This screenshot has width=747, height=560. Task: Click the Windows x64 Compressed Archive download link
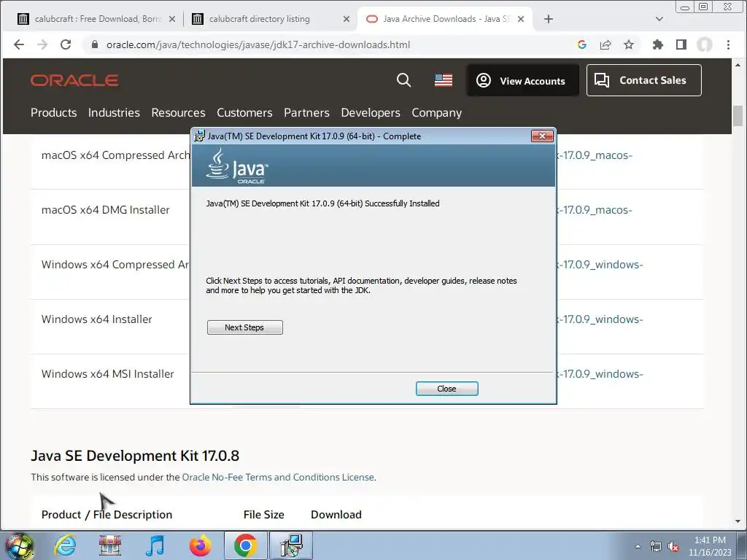tap(600, 265)
